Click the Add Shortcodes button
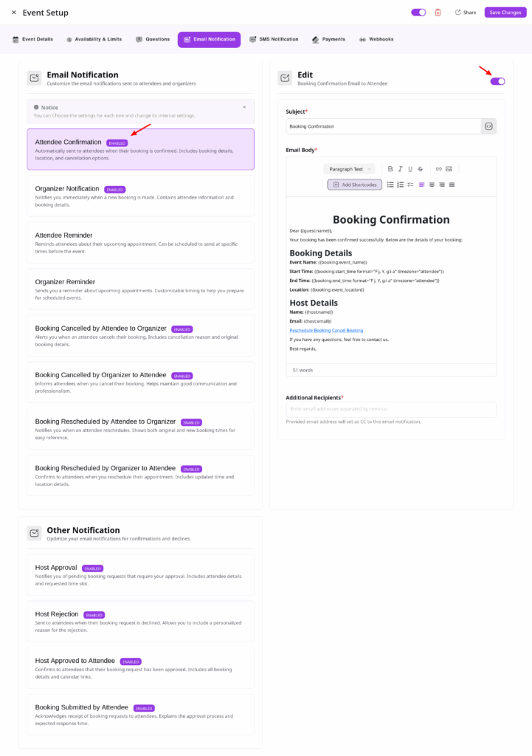 pyautogui.click(x=355, y=185)
